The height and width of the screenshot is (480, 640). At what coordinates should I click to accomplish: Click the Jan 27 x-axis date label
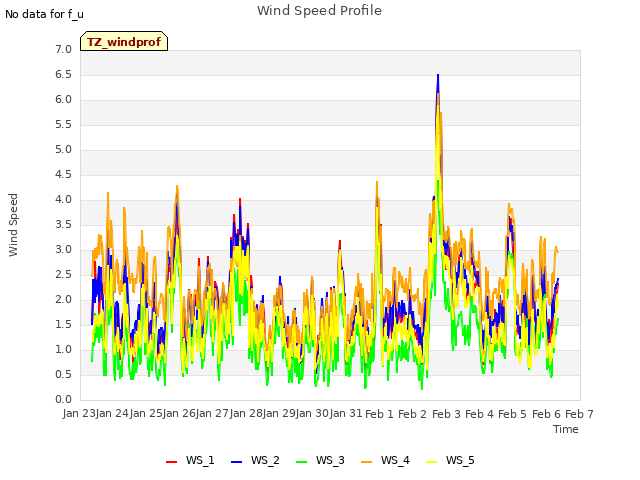pos(213,414)
